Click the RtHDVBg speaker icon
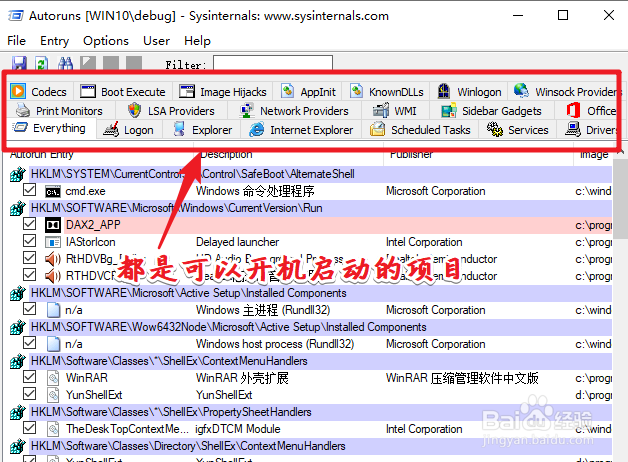The image size is (628, 462). pos(53,259)
